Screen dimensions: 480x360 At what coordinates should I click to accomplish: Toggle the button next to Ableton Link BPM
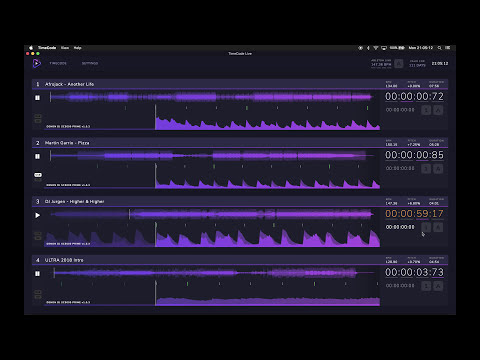point(399,63)
